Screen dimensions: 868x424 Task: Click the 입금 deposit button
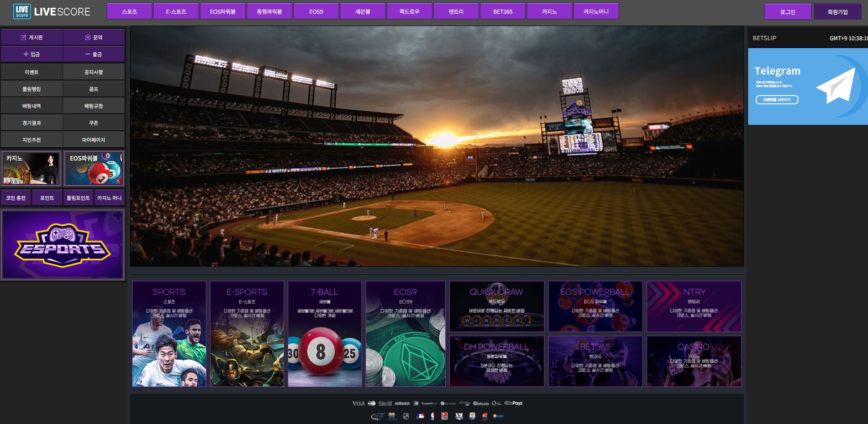32,54
